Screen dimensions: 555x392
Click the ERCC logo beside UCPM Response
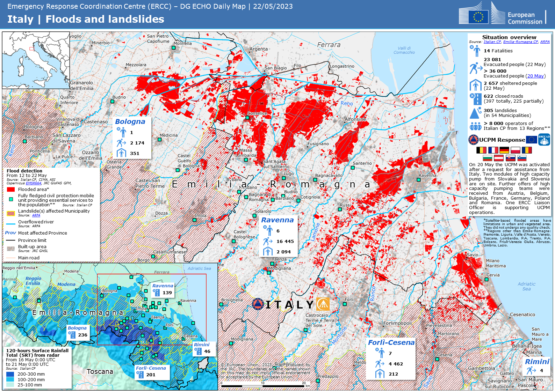(544, 140)
